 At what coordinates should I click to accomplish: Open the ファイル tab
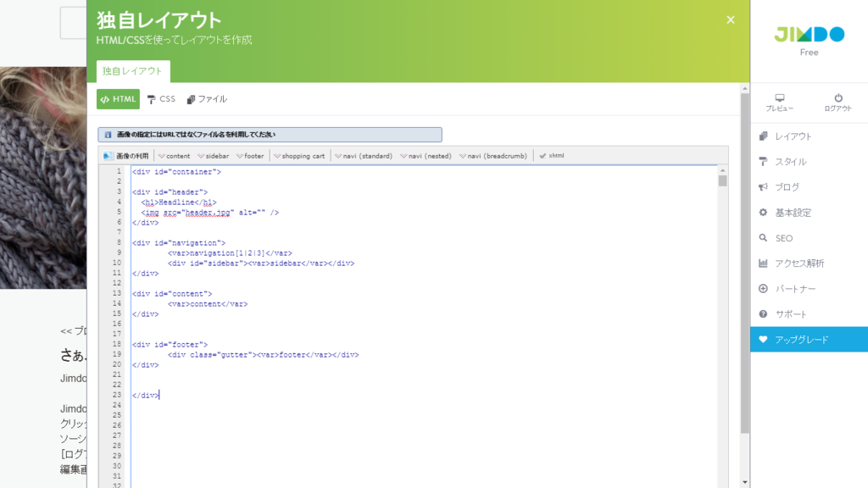click(207, 99)
